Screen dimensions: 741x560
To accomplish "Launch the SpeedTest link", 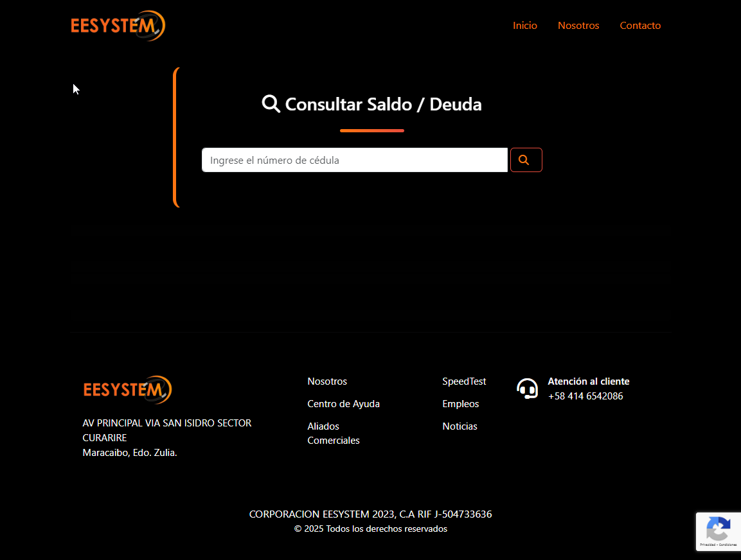I will pyautogui.click(x=464, y=381).
